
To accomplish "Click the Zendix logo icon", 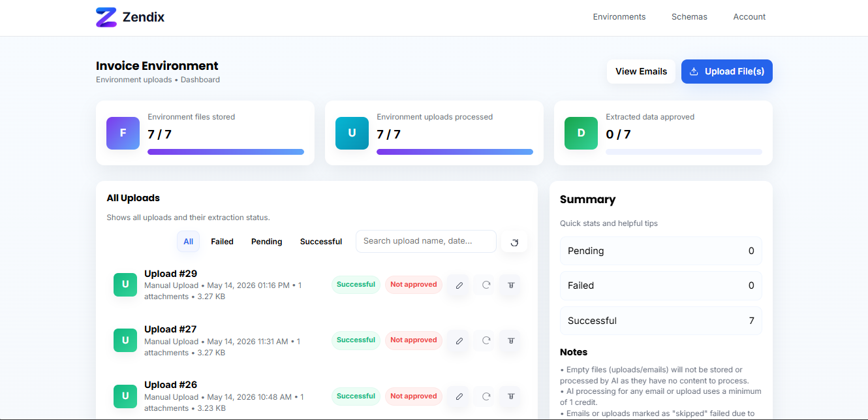I will point(106,17).
